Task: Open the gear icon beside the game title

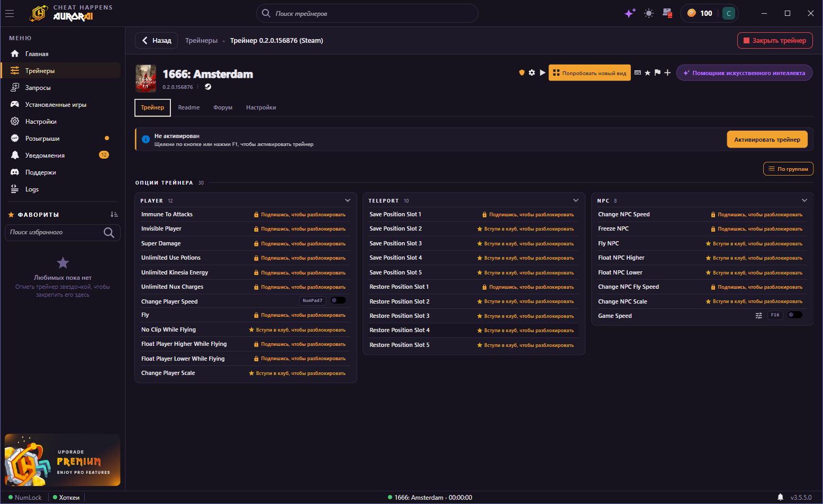Action: click(x=532, y=72)
